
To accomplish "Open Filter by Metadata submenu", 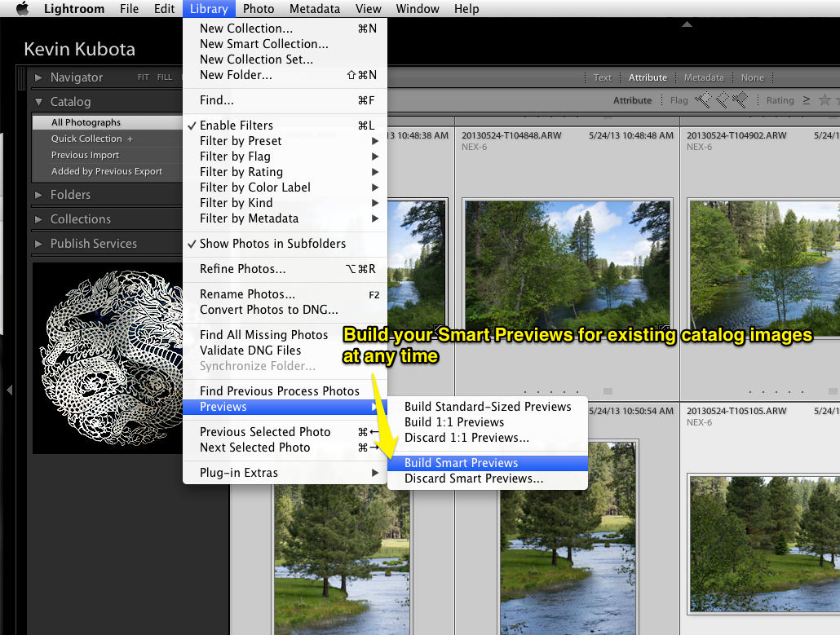I will 285,218.
